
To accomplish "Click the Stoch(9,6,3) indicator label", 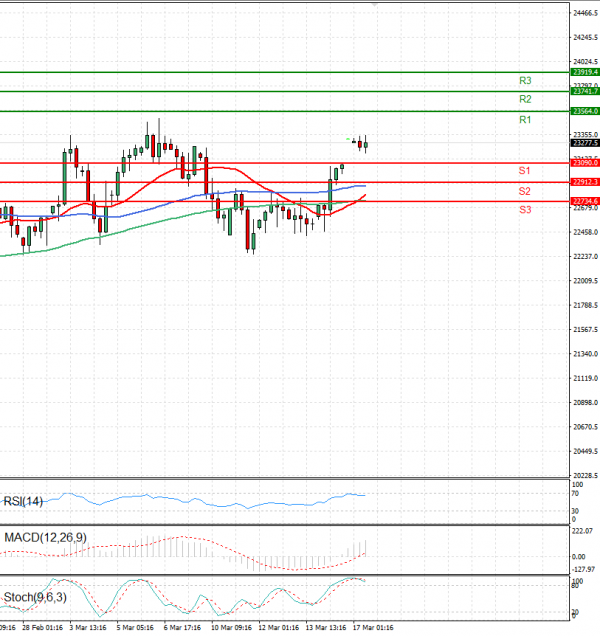I will point(35,597).
